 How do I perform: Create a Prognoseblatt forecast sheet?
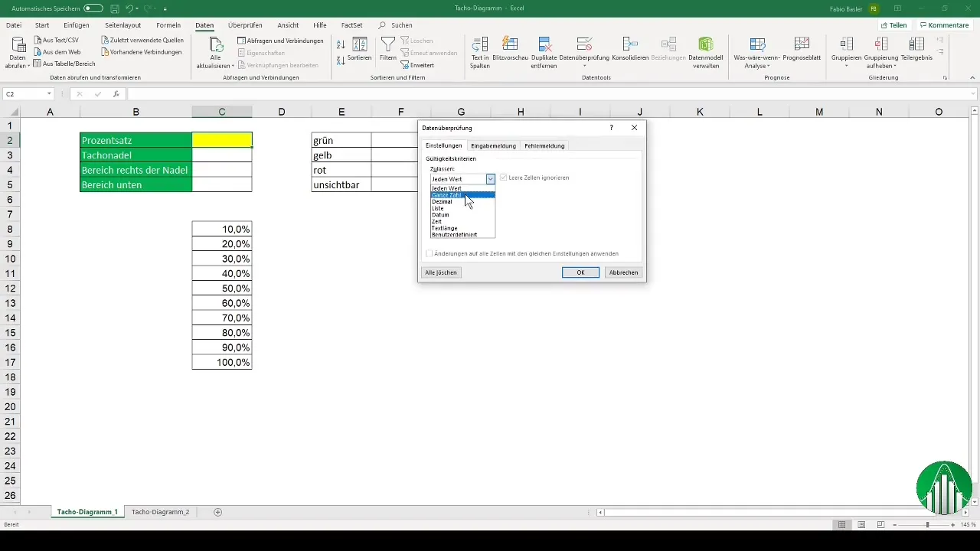(802, 48)
